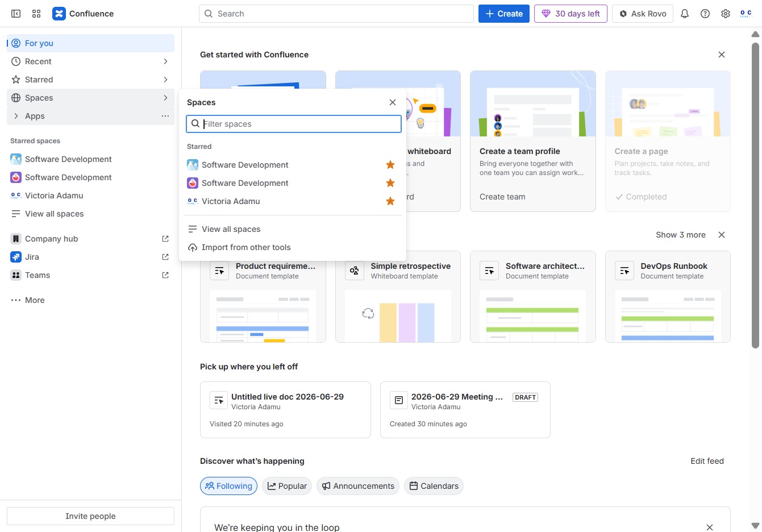Focus the Filter spaces input
The height and width of the screenshot is (532, 762).
click(x=294, y=124)
